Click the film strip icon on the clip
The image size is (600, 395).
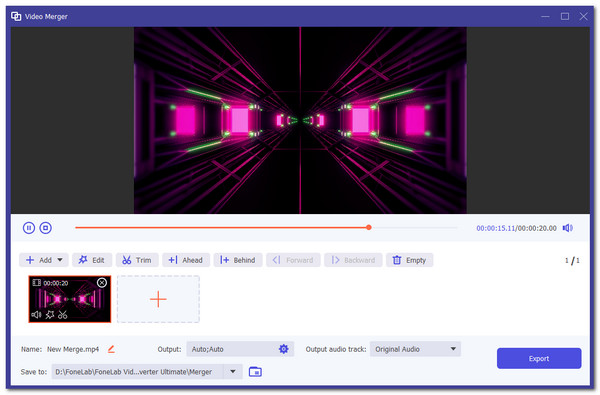36,283
